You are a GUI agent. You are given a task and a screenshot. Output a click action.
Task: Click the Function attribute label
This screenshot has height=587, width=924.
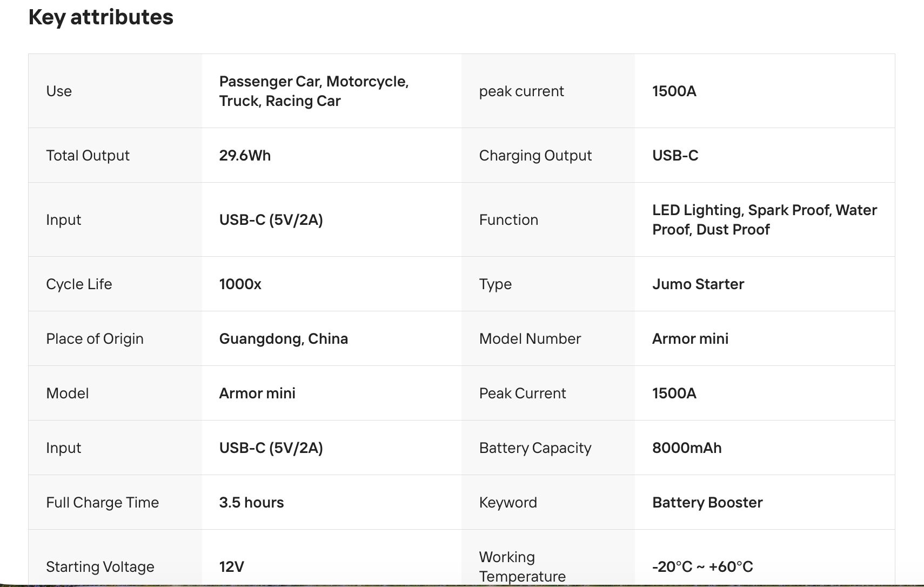pyautogui.click(x=508, y=220)
